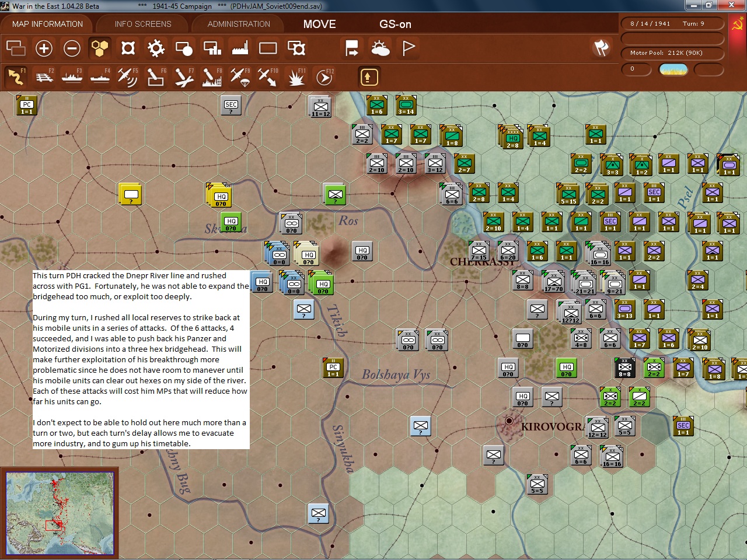Screen dimensions: 747x560
Task: Select the F2 rail mode icon
Action: (x=44, y=77)
